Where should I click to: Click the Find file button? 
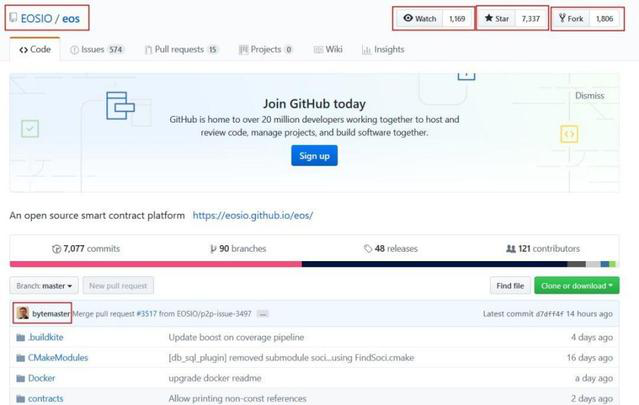pos(510,286)
